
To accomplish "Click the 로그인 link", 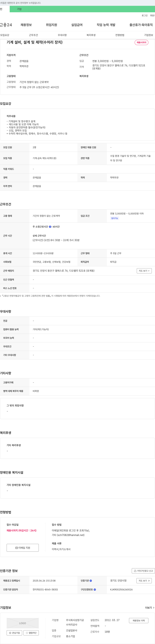I will [145, 16].
